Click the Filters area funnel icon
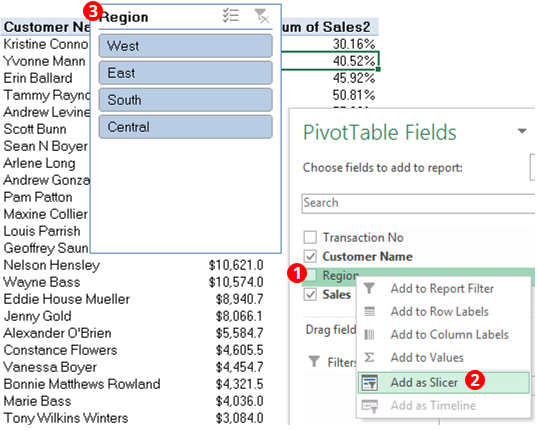Image resolution: width=537 pixels, height=430 pixels. pyautogui.click(x=314, y=361)
